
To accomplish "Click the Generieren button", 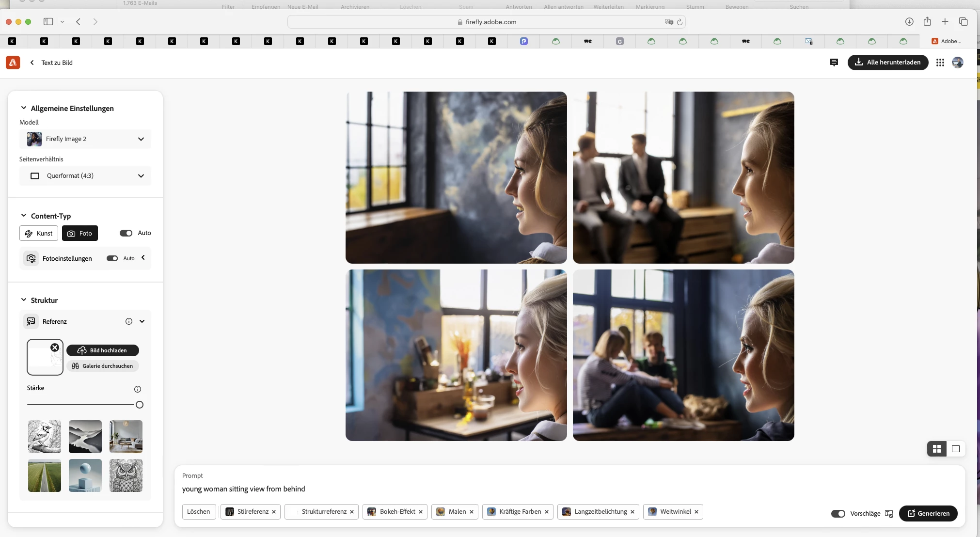I will click(x=928, y=514).
